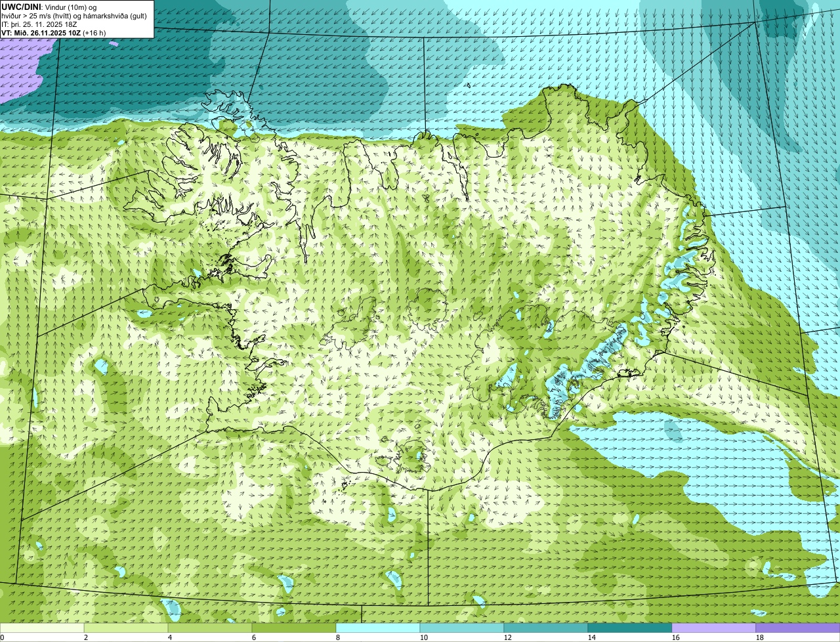Click the scale label "0"
This screenshot has height=642, width=840.
[3, 637]
